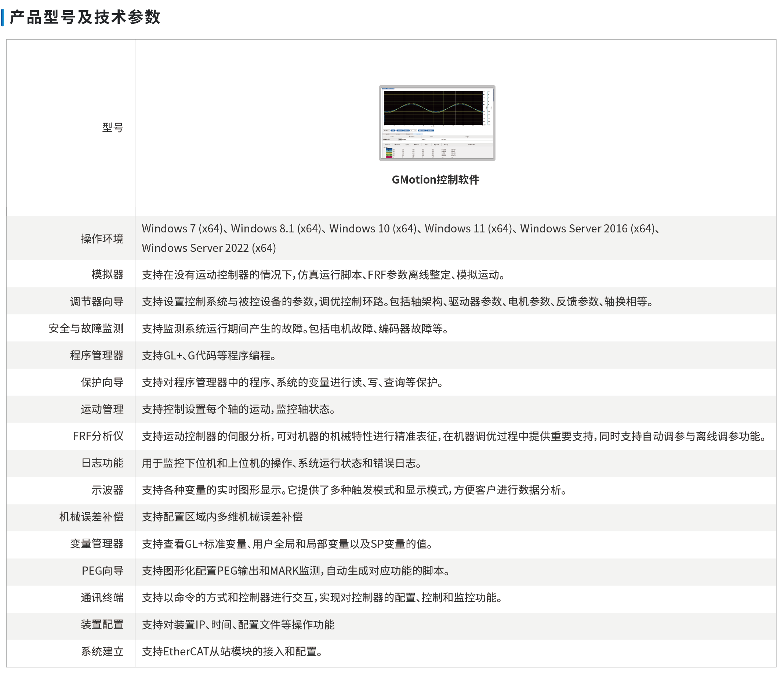Click the blue bar beside 产品型号及技术参数 heading
This screenshot has width=784, height=673.
pyautogui.click(x=3, y=17)
